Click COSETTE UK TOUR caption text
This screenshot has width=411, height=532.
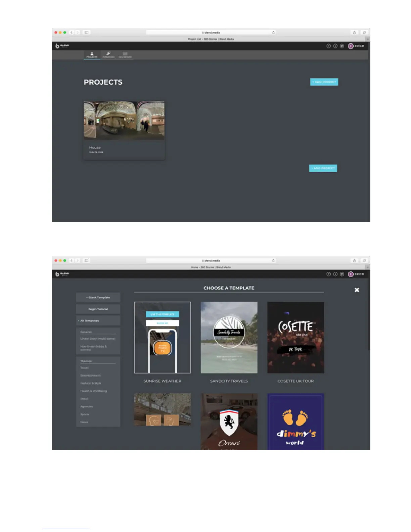(x=296, y=381)
